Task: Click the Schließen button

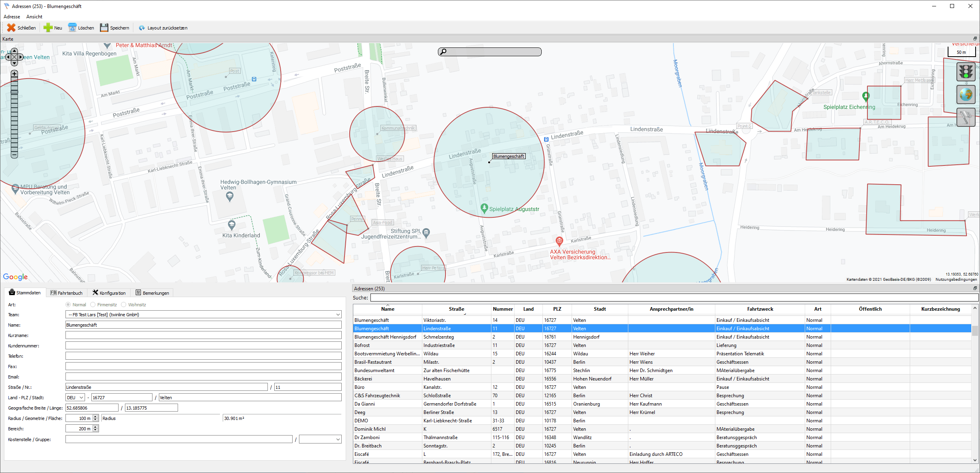Action: pos(22,28)
